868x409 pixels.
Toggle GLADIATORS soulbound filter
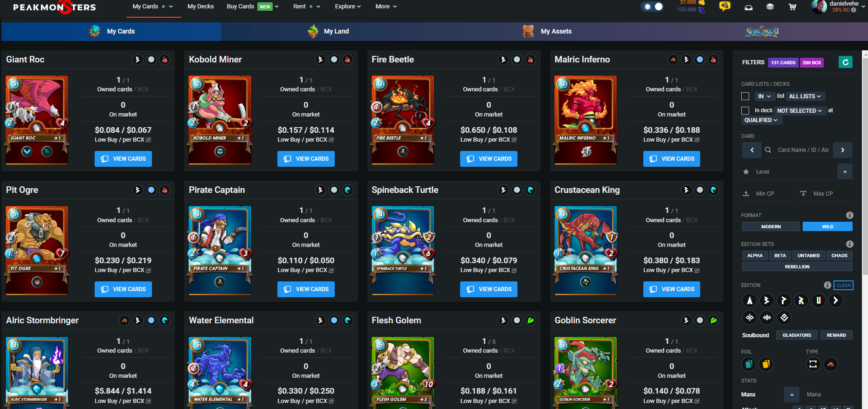click(797, 335)
